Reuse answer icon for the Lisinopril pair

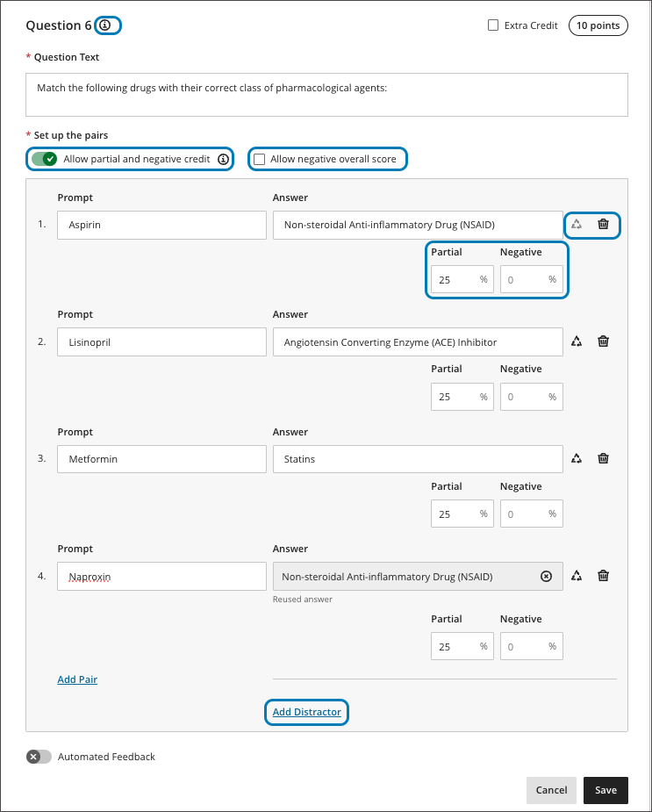click(577, 341)
